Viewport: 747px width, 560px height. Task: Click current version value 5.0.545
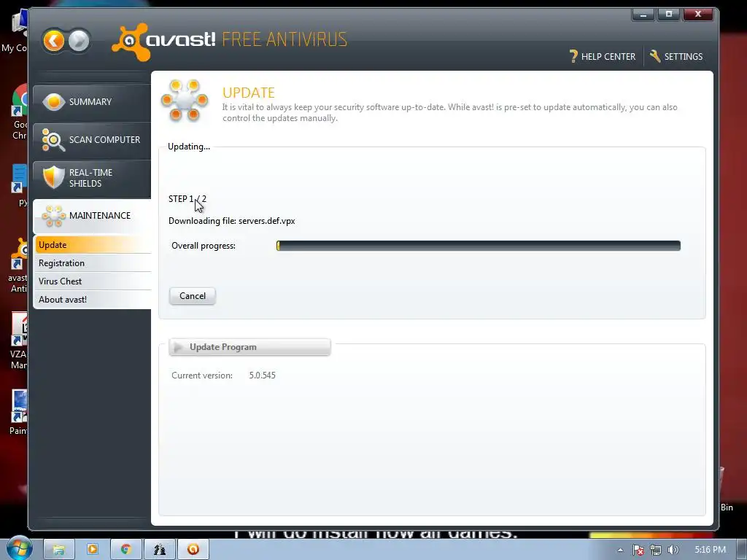(x=262, y=376)
